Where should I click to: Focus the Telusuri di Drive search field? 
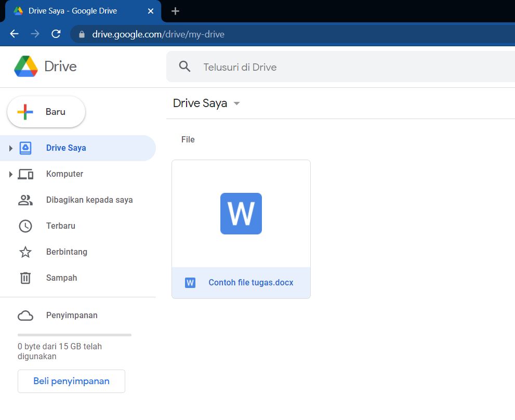coord(340,67)
